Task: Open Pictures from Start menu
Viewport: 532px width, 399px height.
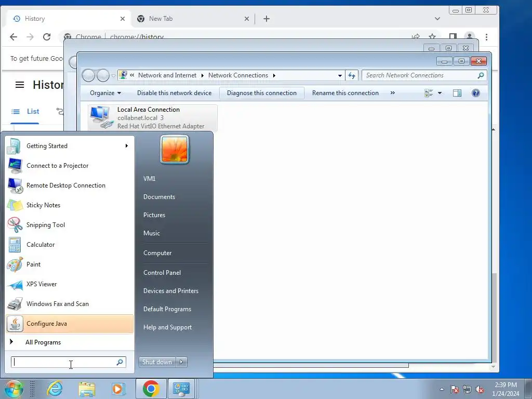Action: coord(154,215)
